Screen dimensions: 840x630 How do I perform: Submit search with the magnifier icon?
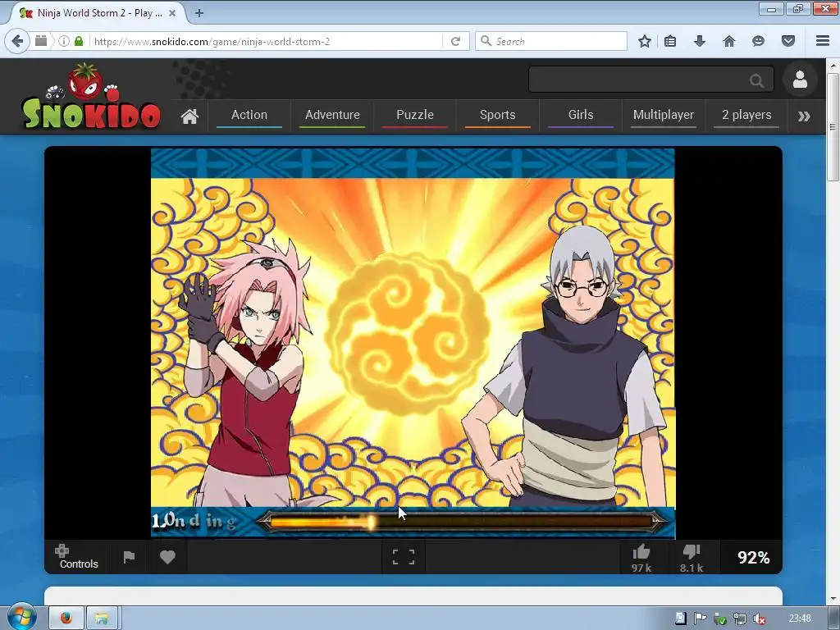[757, 80]
